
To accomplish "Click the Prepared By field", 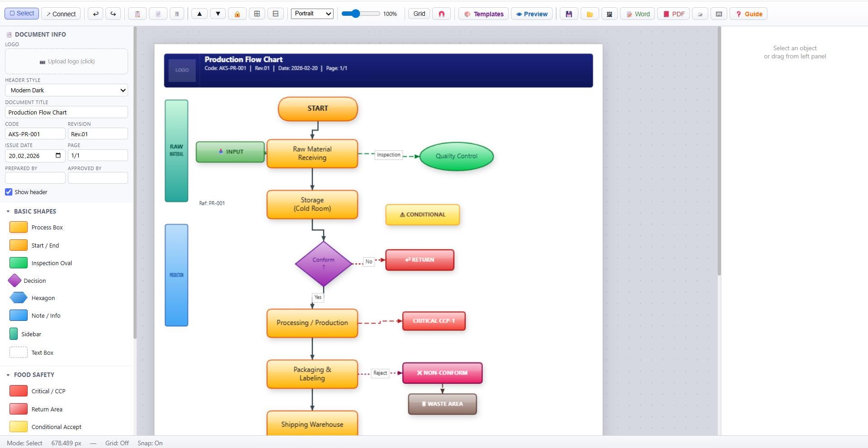I will tap(35, 178).
